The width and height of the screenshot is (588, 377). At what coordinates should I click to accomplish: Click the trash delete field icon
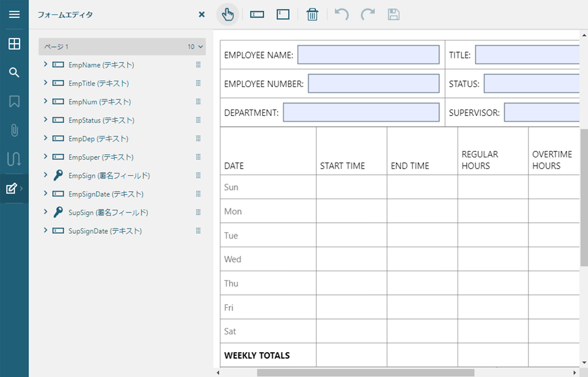312,15
